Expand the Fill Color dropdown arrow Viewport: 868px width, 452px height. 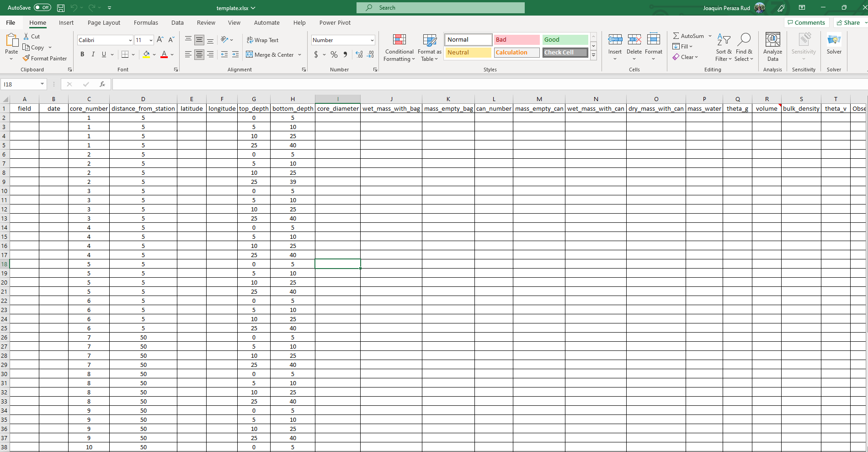coord(154,54)
